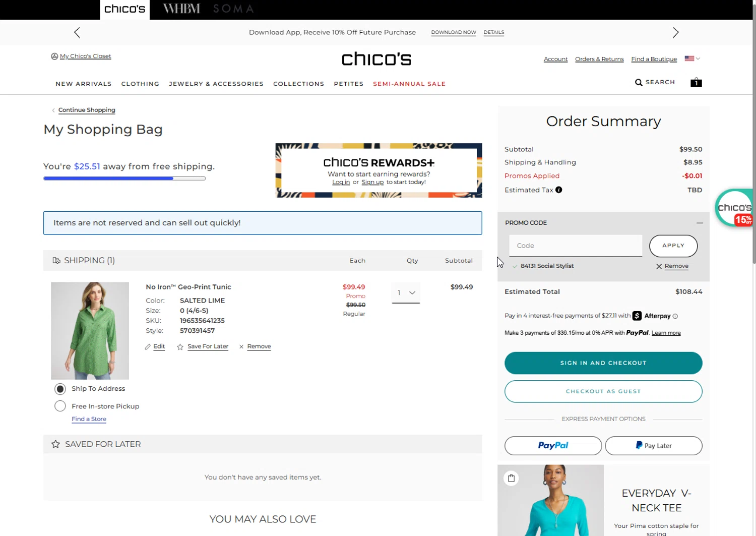Click Download Now link in banner
The width and height of the screenshot is (756, 536).
click(454, 32)
